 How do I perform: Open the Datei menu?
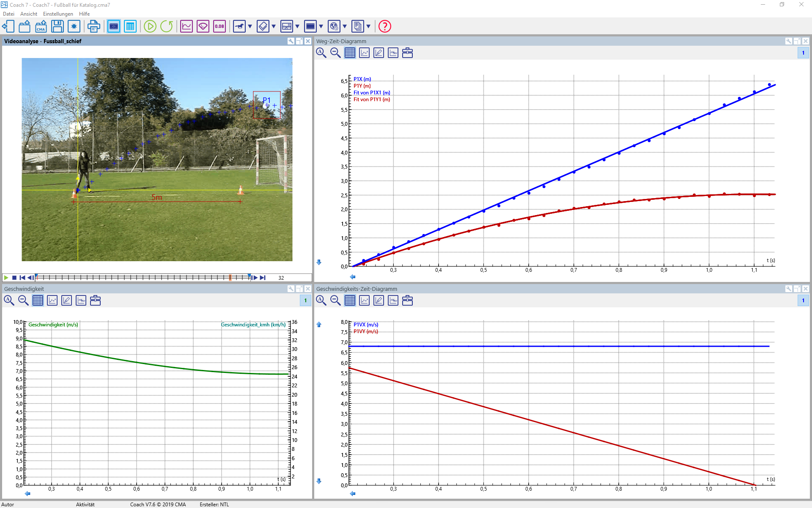8,14
